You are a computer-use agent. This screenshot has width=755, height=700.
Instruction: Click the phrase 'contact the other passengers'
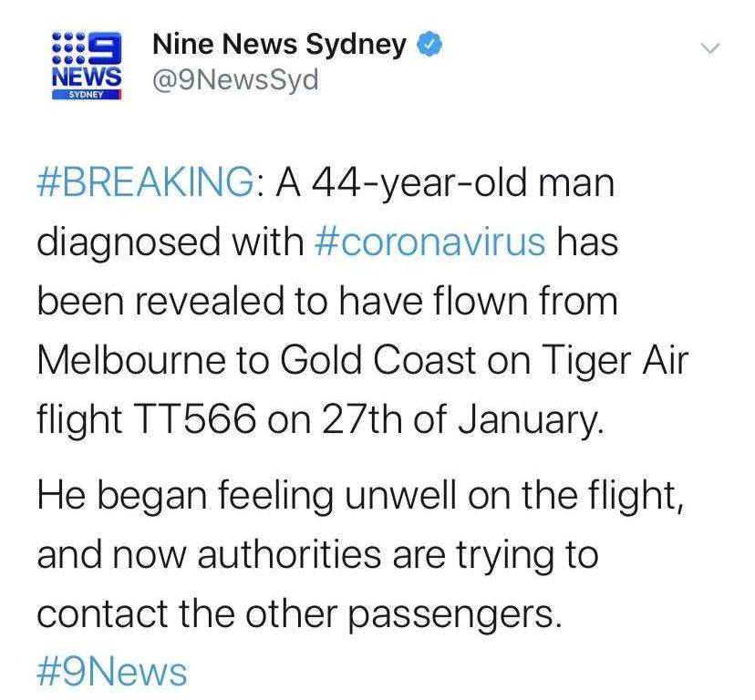[299, 614]
